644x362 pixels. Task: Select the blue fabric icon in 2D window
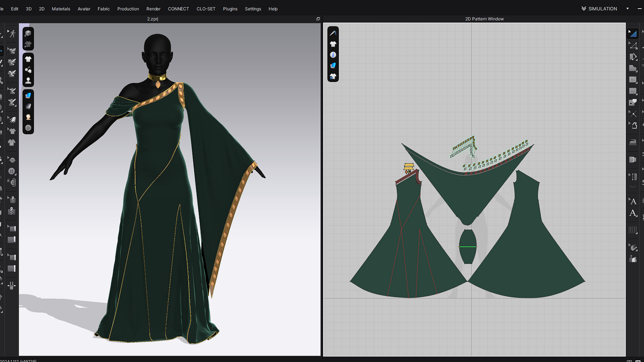click(x=333, y=66)
